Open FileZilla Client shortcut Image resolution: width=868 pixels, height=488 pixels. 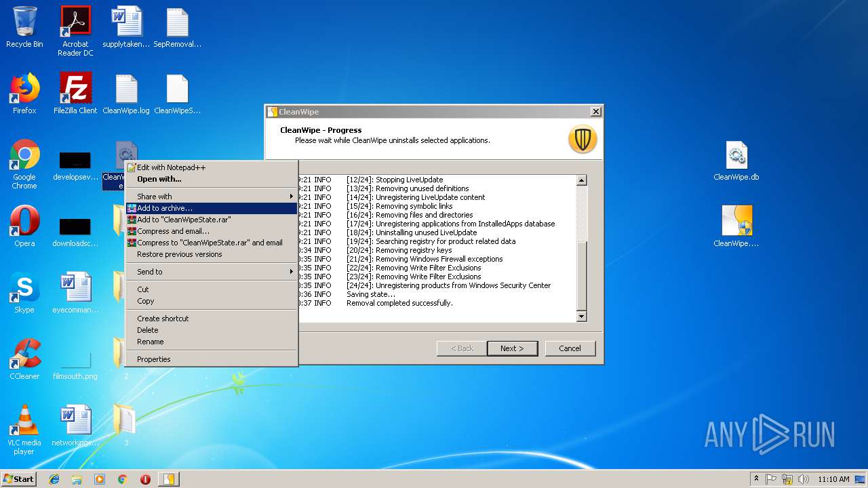[x=75, y=94]
